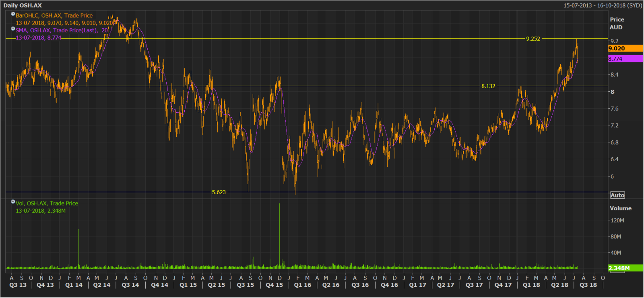Go to Q3 16 on the time axis

point(360,285)
